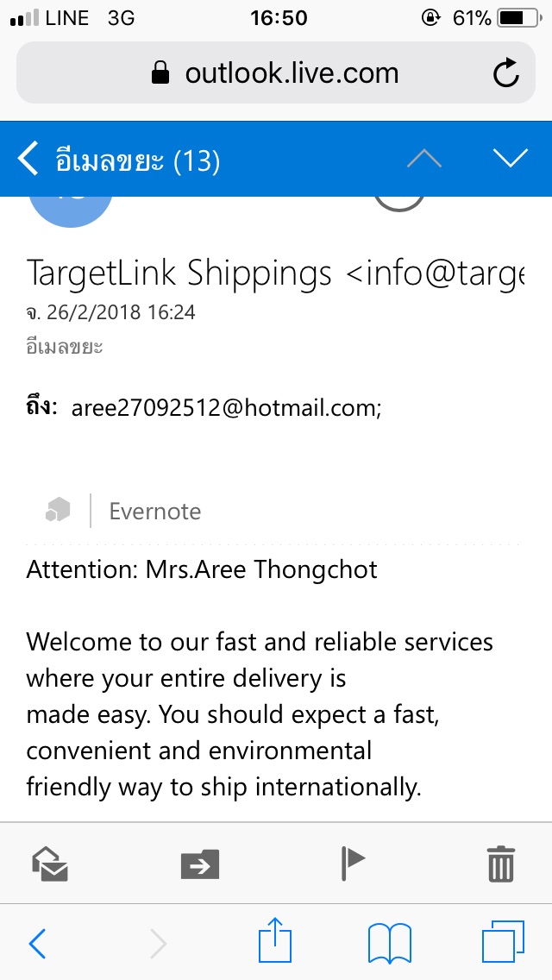Go forward in Safari history
The image size is (552, 980).
coord(158,944)
